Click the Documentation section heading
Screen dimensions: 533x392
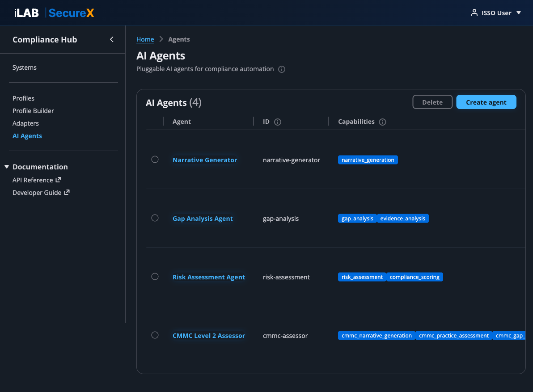point(40,167)
